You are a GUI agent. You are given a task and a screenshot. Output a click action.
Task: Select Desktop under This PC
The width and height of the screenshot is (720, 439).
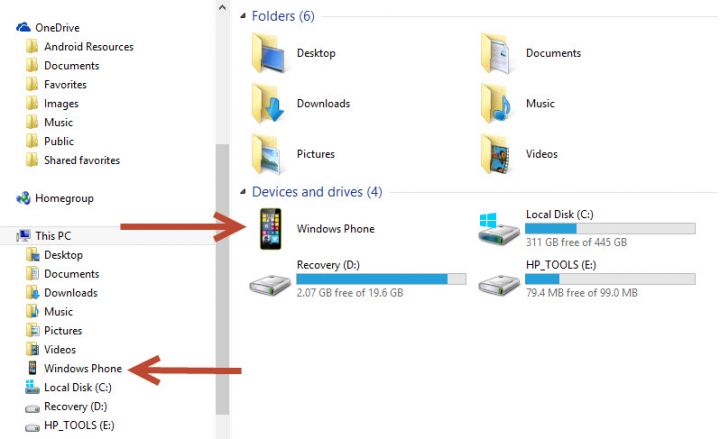click(63, 255)
